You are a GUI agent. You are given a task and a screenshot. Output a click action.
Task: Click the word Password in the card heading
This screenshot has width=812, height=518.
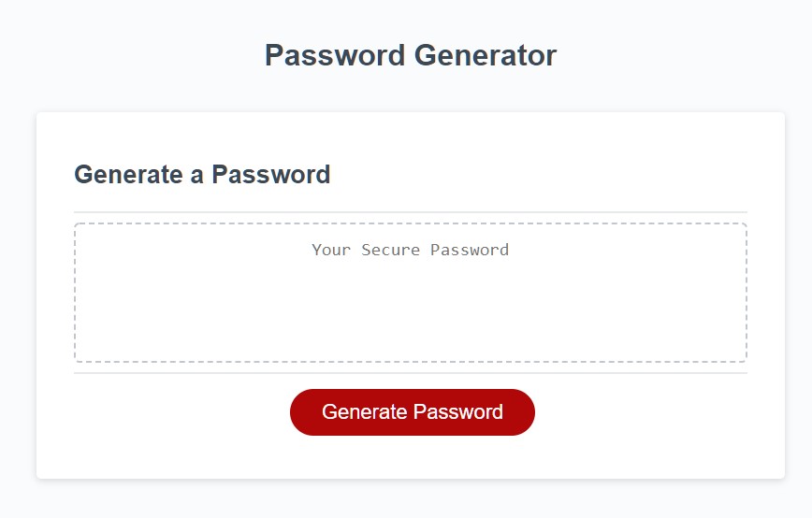(271, 175)
